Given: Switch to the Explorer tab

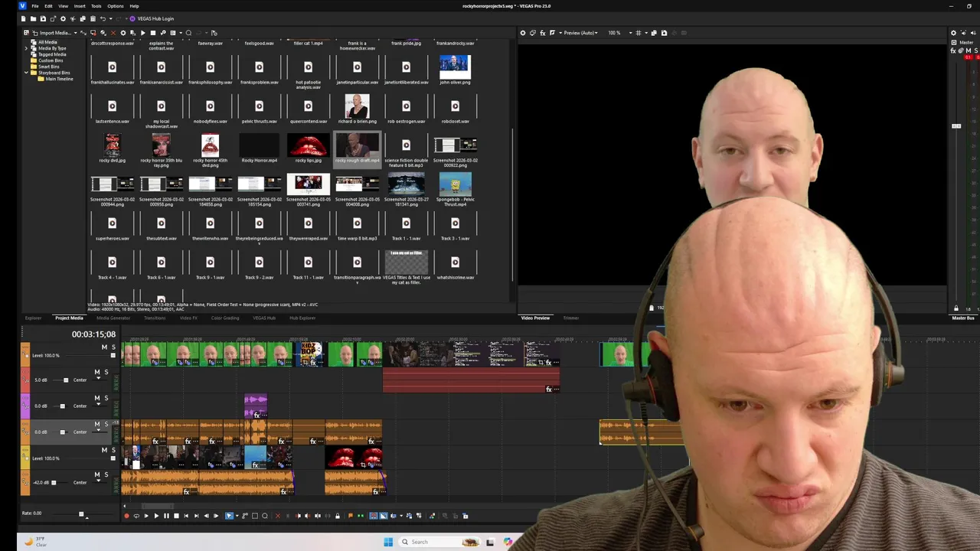Looking at the screenshot, I should [x=33, y=318].
